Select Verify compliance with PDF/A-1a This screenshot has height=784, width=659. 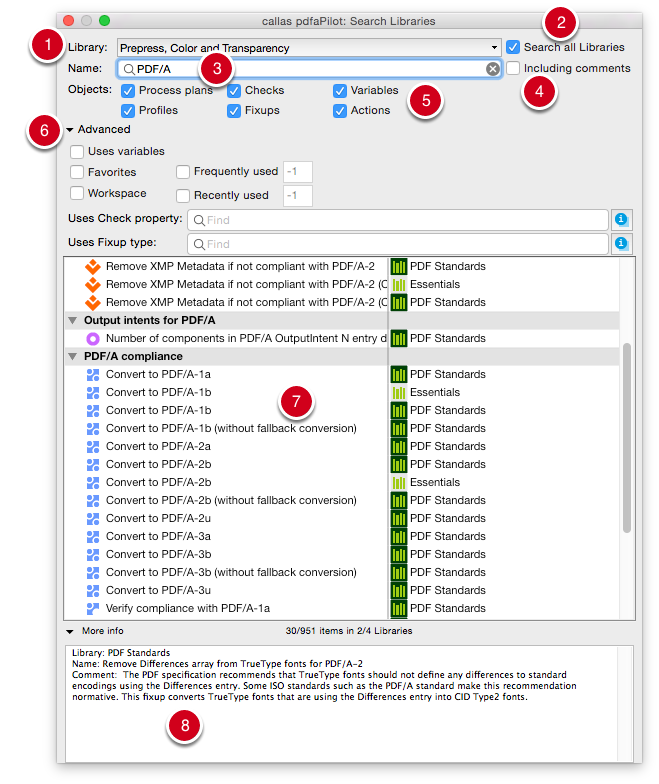[342, 608]
